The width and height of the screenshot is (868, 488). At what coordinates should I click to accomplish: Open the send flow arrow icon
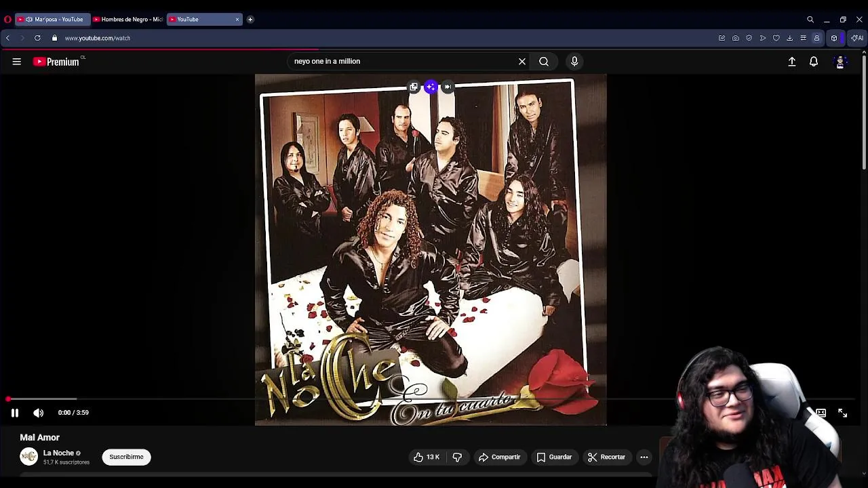point(763,38)
